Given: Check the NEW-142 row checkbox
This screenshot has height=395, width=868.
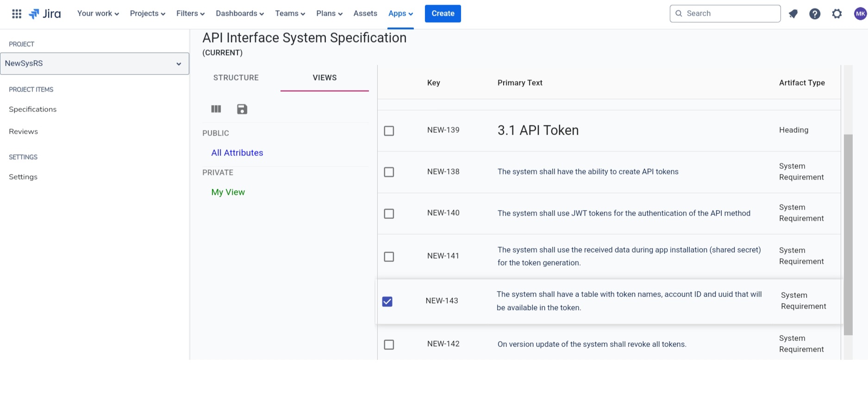Looking at the screenshot, I should coord(389,345).
